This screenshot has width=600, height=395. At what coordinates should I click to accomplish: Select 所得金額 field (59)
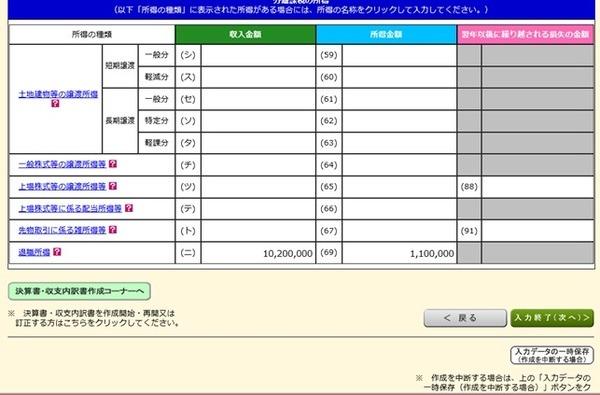click(x=399, y=55)
